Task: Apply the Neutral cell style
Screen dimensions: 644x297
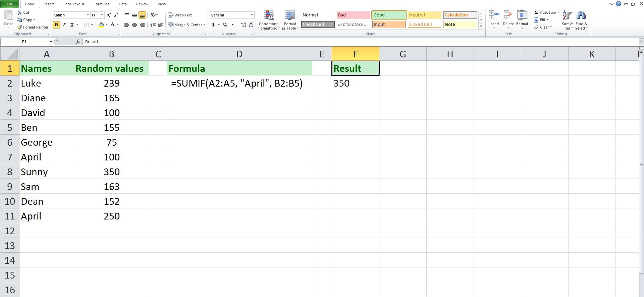Action: point(425,15)
